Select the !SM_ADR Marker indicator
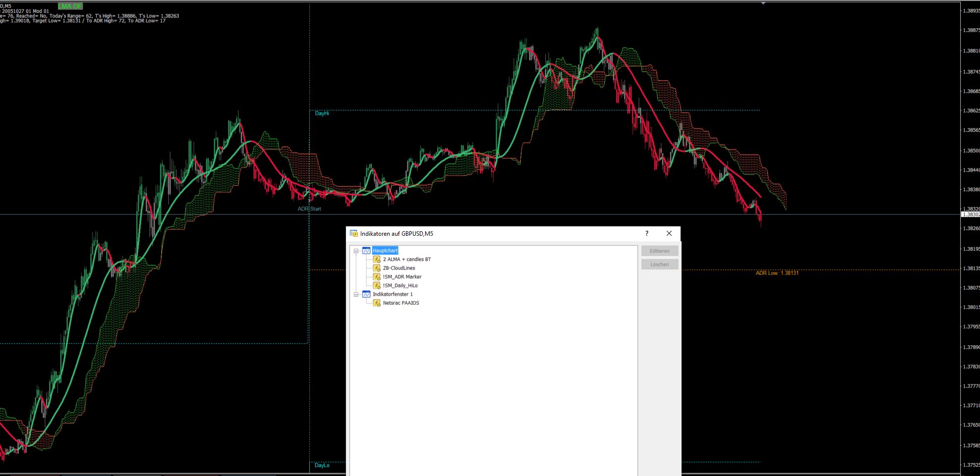The height and width of the screenshot is (476, 980). (402, 277)
